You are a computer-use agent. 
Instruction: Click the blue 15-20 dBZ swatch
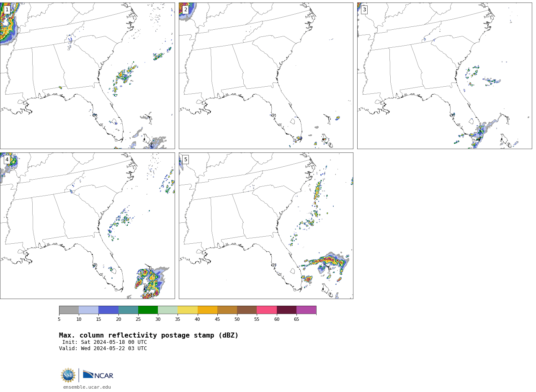click(108, 310)
